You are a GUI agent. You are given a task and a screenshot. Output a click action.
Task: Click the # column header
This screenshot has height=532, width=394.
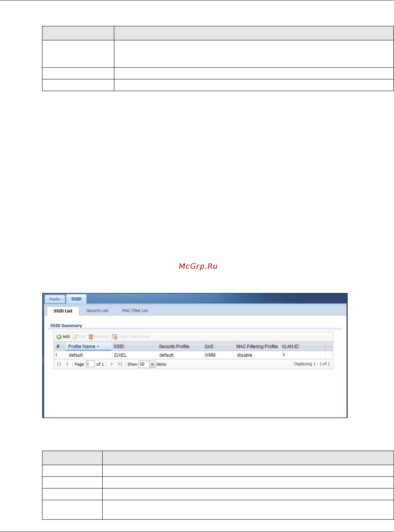[60, 346]
